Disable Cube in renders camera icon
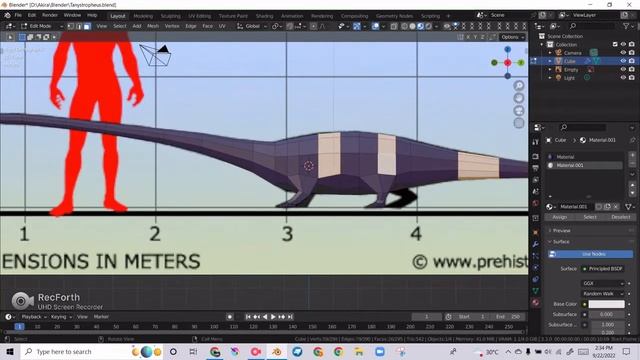The image size is (640, 360). [632, 61]
